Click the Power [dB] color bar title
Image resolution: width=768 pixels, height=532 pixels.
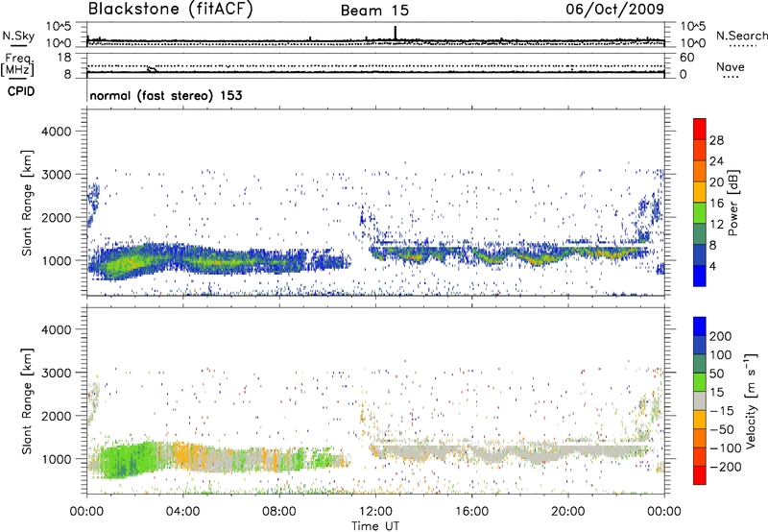pyautogui.click(x=732, y=203)
